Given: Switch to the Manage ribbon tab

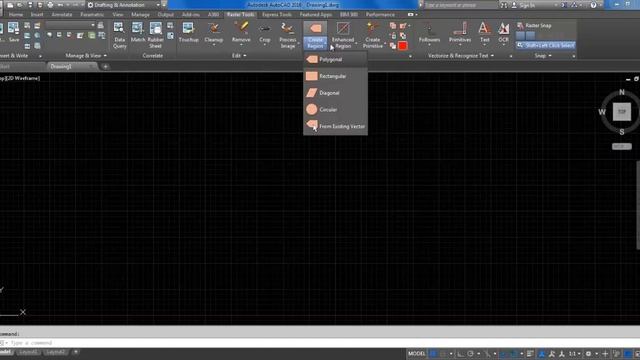Looking at the screenshot, I should [x=140, y=14].
